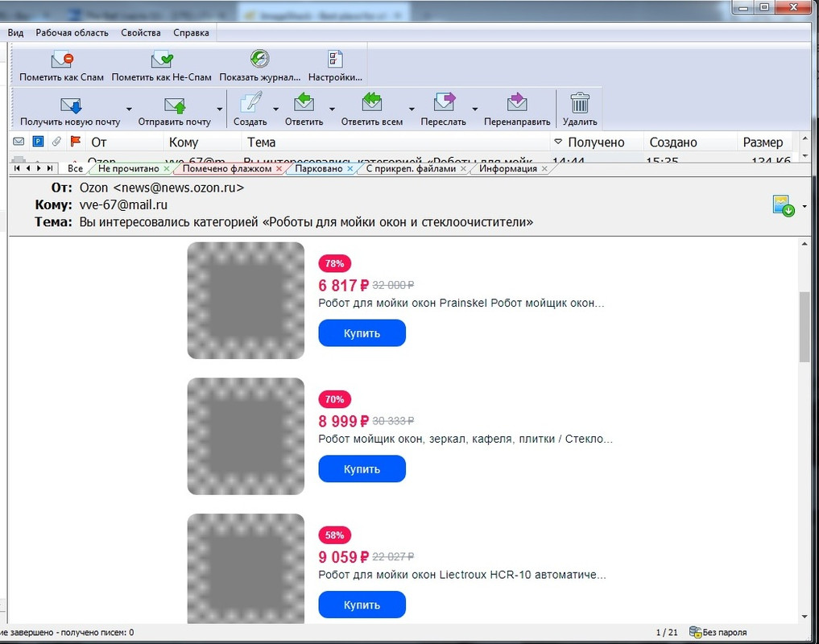819x644 pixels.
Task: Go to first tab navigation arrow
Action: coord(17,168)
